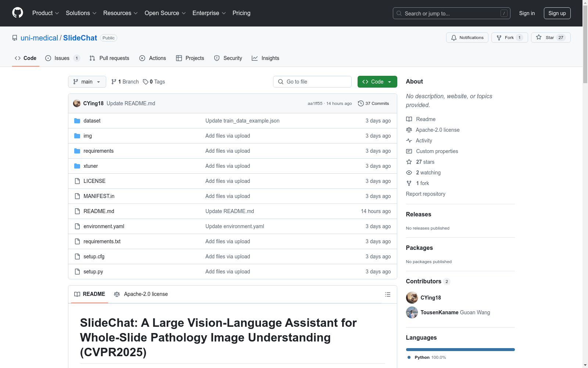Click the search magnifier icon in header
The width and height of the screenshot is (588, 368).
click(x=399, y=13)
